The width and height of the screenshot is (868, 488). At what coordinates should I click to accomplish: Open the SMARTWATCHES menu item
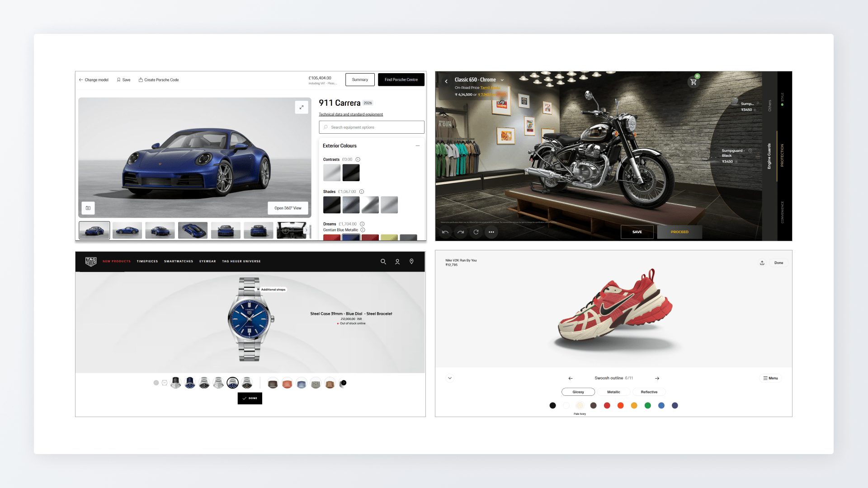click(x=179, y=262)
